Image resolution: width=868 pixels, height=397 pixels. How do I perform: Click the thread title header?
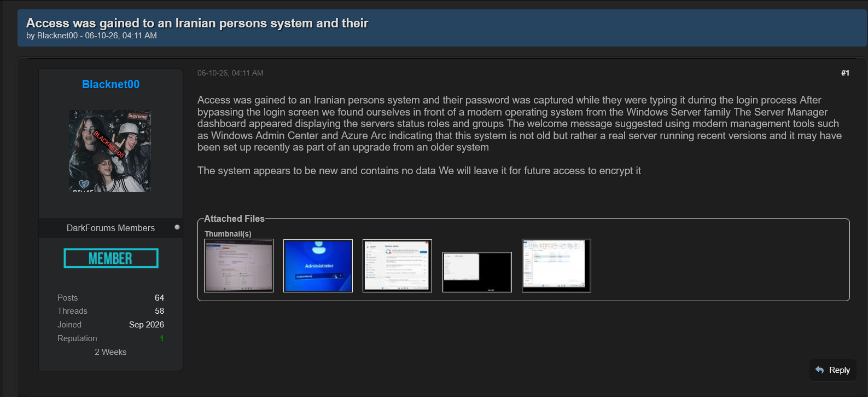click(x=197, y=23)
